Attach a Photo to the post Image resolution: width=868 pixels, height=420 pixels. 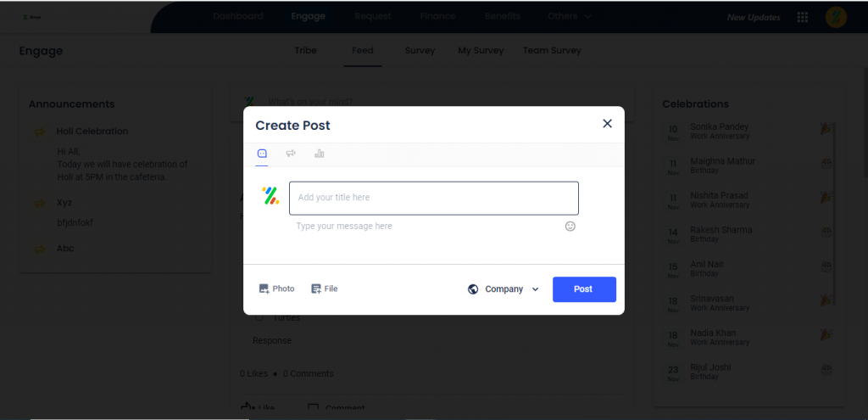[x=277, y=288]
